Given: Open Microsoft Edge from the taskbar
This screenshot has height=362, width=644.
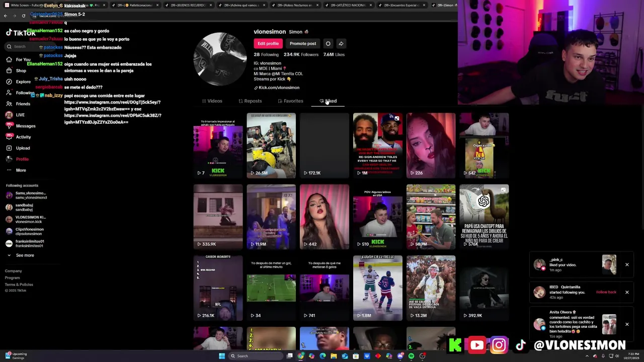Looking at the screenshot, I should tap(323, 356).
